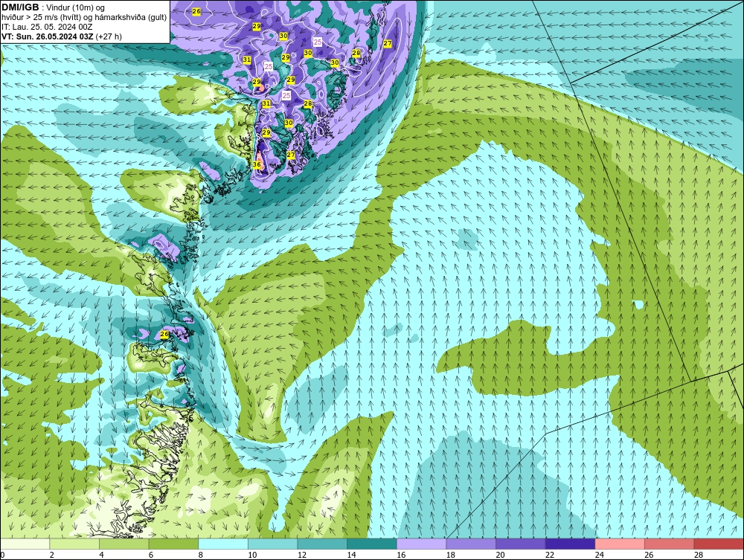Click the "hámarkshviða (gult)" legend description
Viewport: 744px width, 560px height.
coord(132,18)
